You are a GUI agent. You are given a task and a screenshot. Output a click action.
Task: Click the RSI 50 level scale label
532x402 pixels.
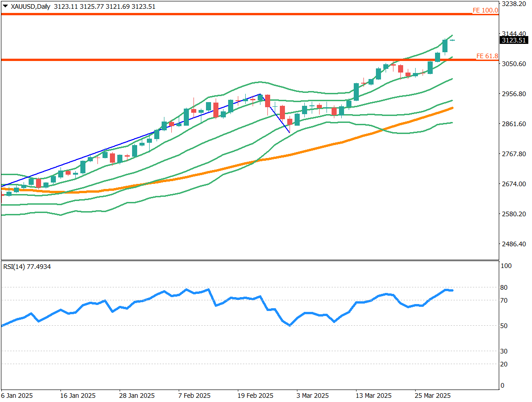pyautogui.click(x=504, y=326)
